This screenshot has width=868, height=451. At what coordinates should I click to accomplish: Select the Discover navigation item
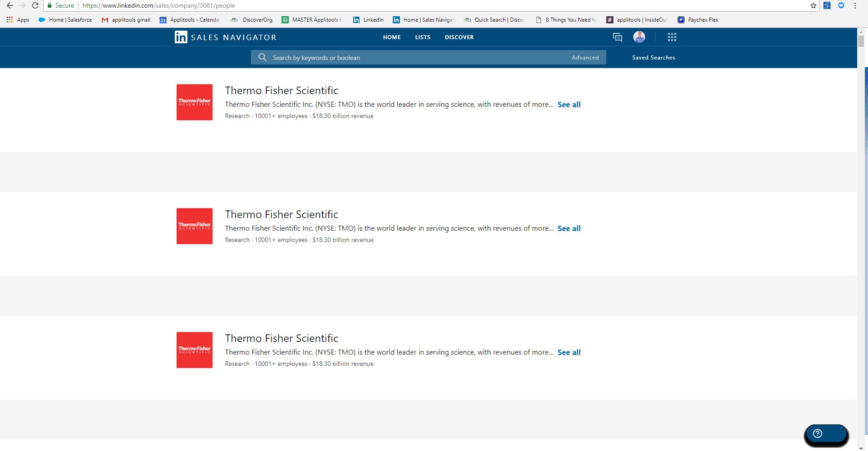tap(459, 37)
